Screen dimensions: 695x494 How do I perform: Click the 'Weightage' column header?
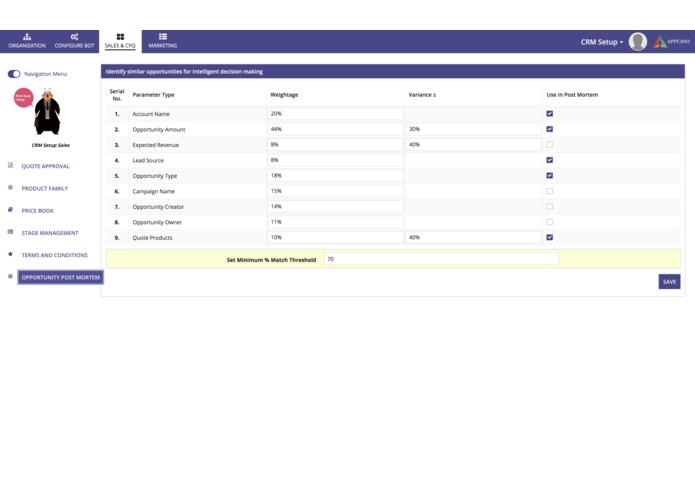(x=284, y=95)
